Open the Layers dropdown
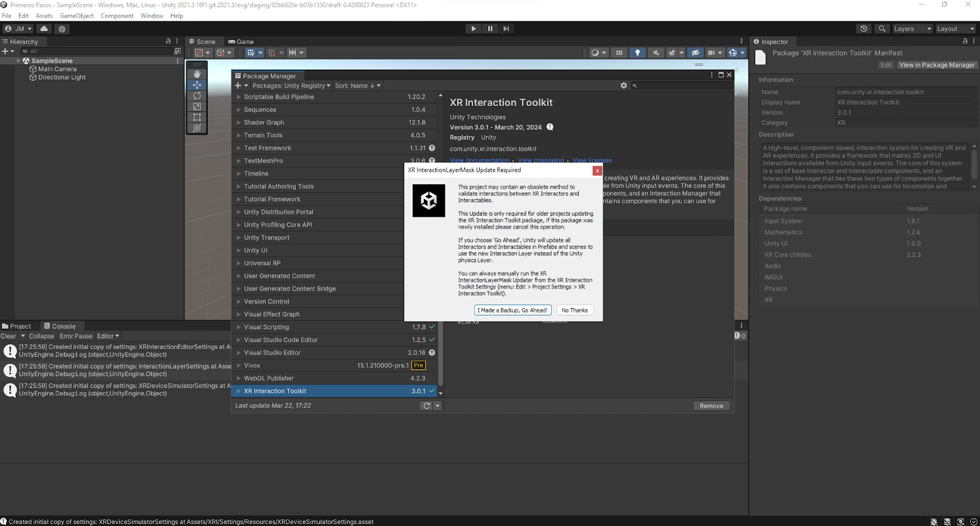The height and width of the screenshot is (526, 980). [x=912, y=29]
